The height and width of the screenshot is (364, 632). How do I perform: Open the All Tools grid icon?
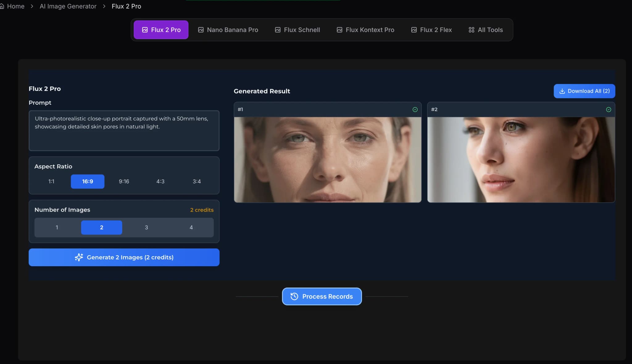click(x=471, y=30)
